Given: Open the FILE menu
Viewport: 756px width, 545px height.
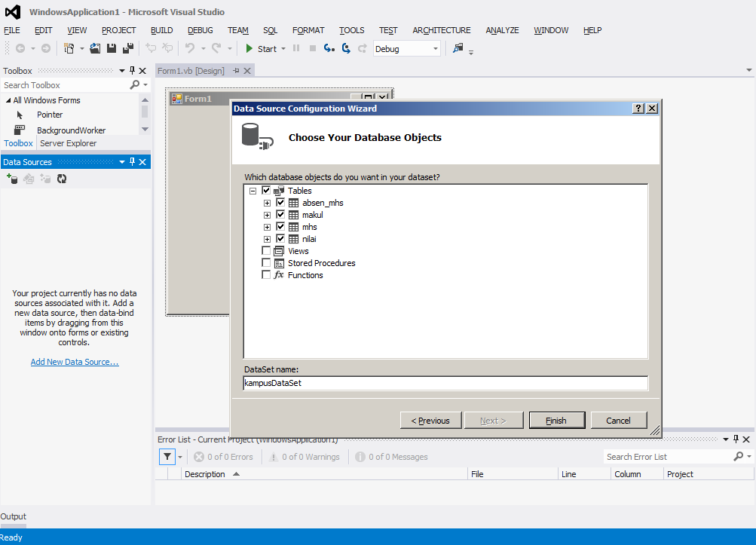Looking at the screenshot, I should 12,30.
